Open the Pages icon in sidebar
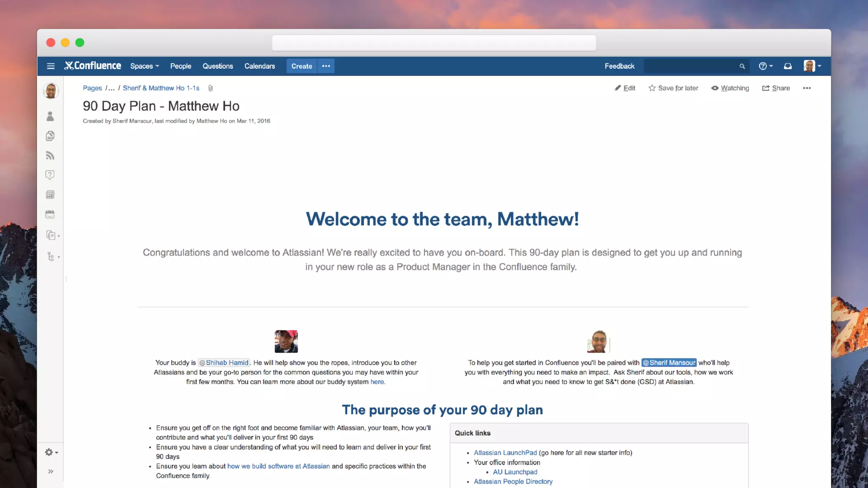 (x=50, y=136)
